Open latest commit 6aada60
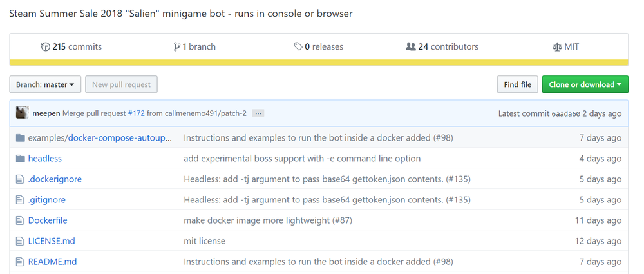644x274 pixels. (565, 114)
